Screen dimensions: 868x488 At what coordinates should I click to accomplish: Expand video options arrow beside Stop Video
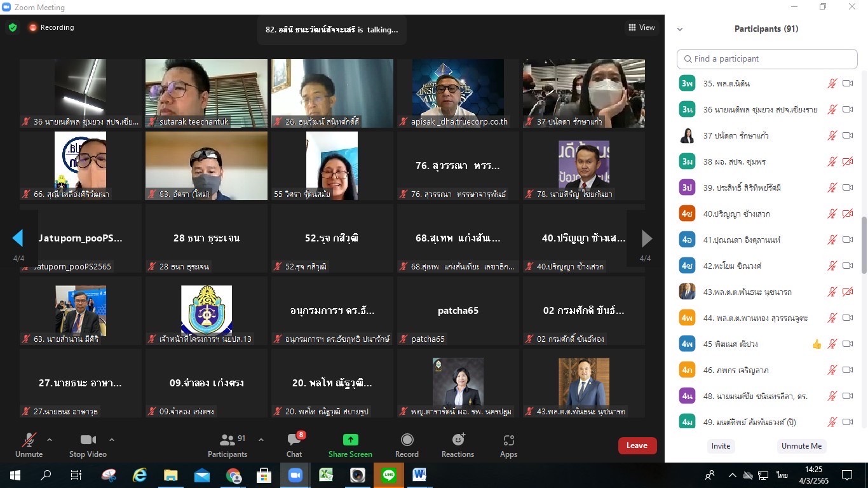(x=112, y=440)
